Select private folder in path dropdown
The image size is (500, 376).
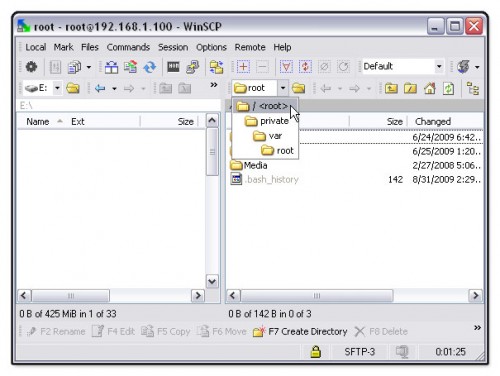tap(265, 121)
